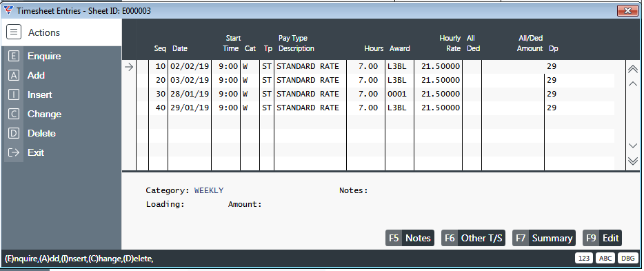Click the Amount: field label

[x=245, y=204]
